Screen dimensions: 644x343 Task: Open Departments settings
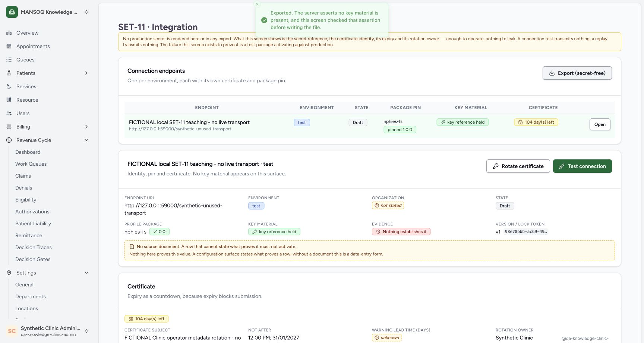(x=31, y=296)
